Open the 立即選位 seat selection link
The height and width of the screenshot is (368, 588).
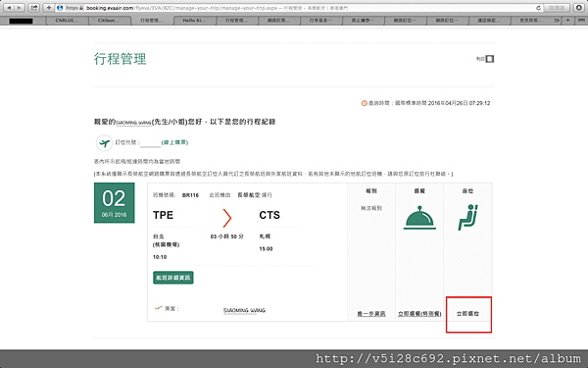467,314
